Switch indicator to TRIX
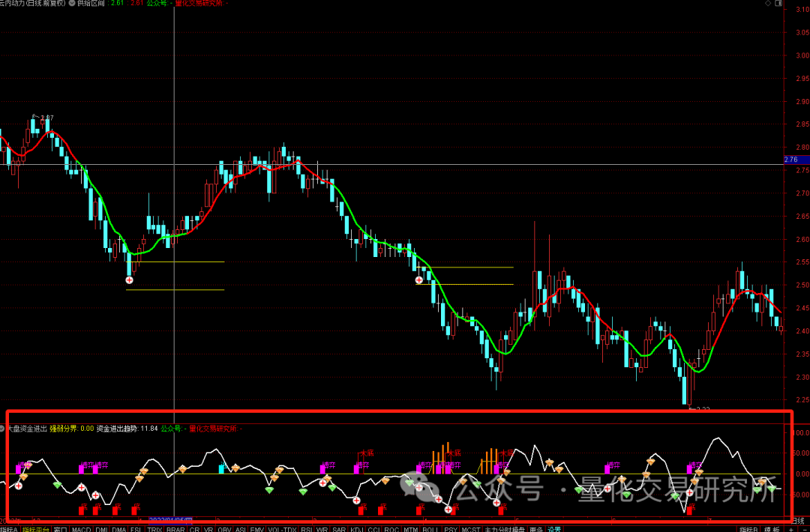Image resolution: width=810 pixels, height=532 pixels. click(155, 530)
